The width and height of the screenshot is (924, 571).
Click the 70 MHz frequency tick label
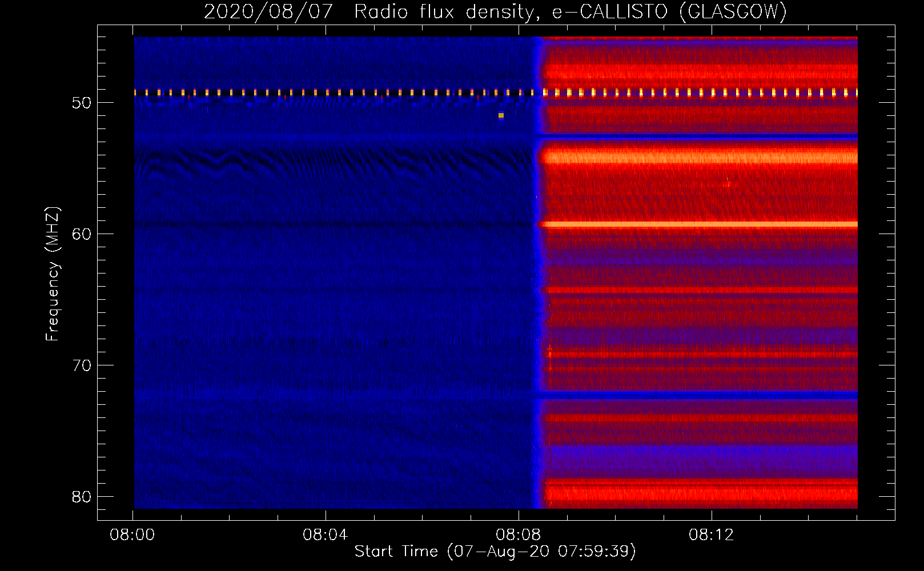82,365
